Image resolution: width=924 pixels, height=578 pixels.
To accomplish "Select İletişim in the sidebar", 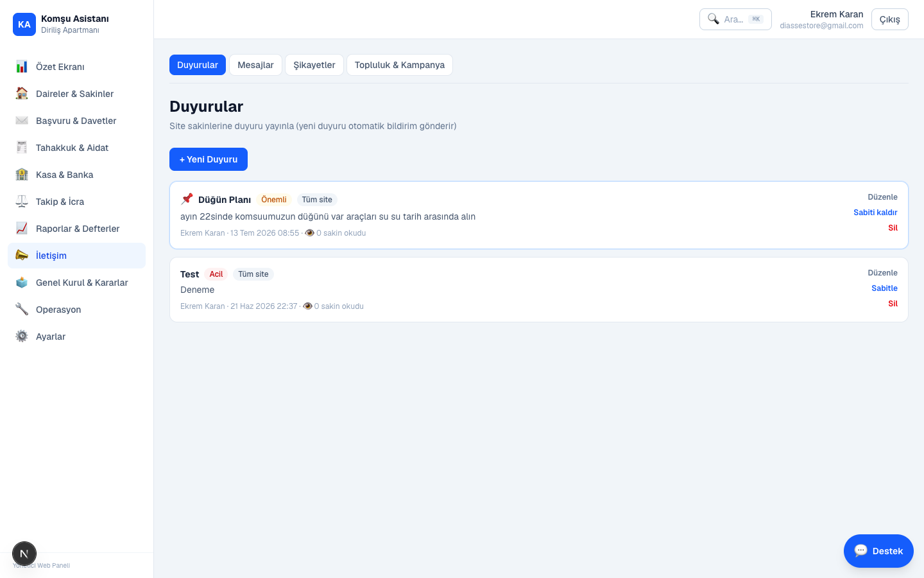I will point(76,256).
